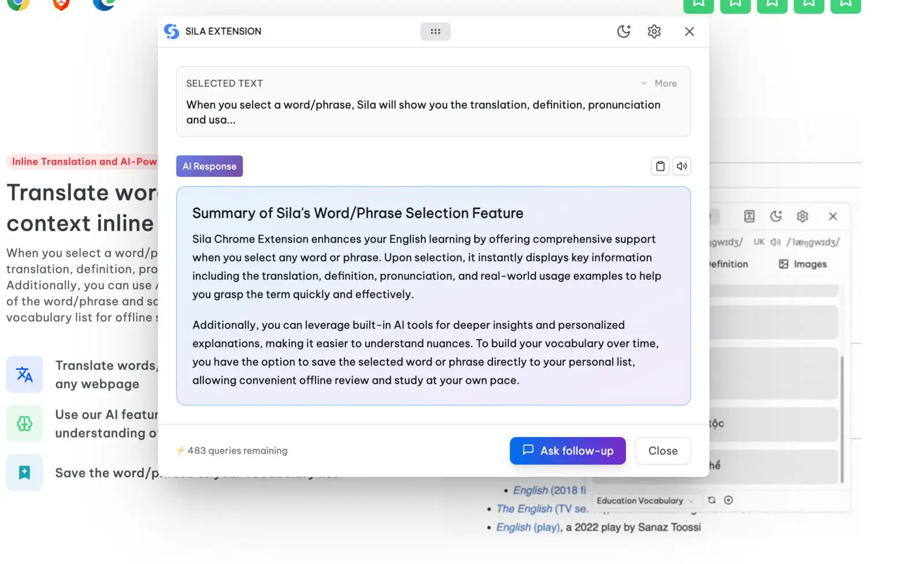Click the add-to-vocabulary plus circle icon
924x564 pixels.
728,500
